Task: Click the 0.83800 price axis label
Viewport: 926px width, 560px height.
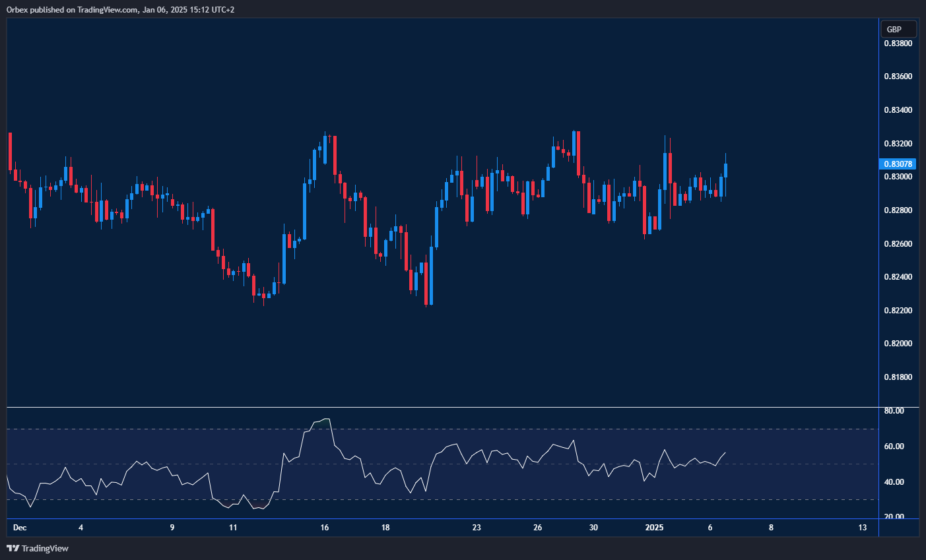Action: (898, 43)
